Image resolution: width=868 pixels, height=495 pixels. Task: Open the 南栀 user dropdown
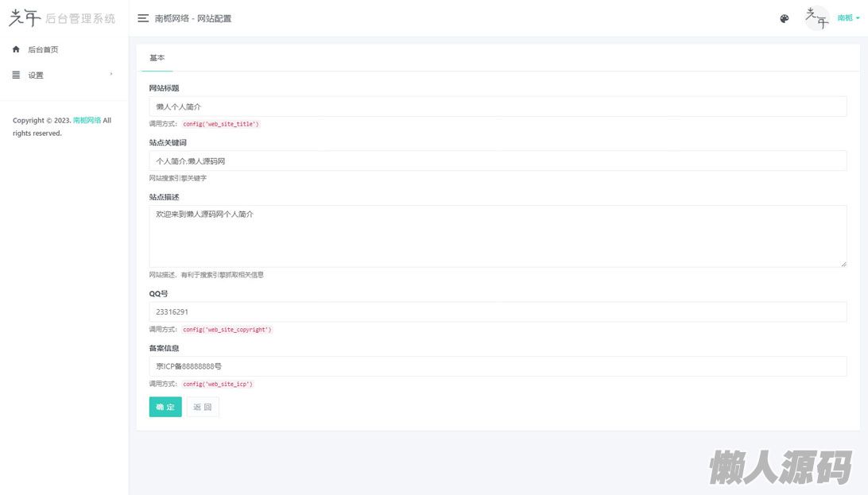tap(849, 18)
